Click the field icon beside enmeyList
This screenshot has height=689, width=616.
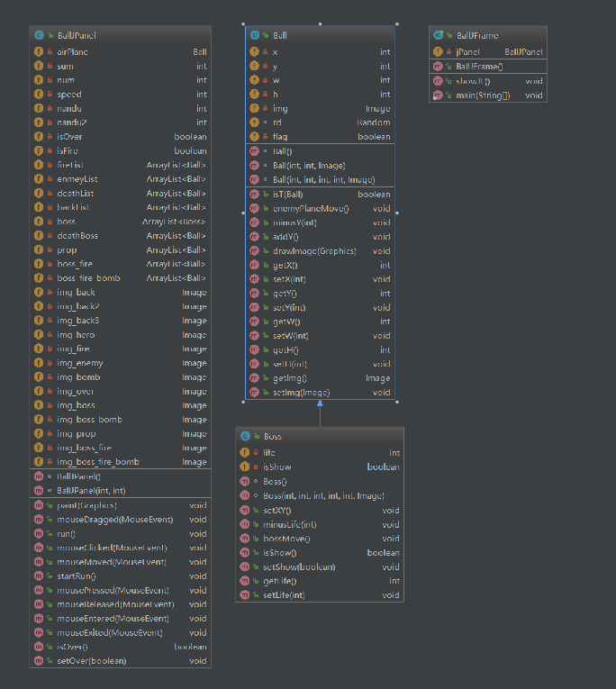coord(39,179)
